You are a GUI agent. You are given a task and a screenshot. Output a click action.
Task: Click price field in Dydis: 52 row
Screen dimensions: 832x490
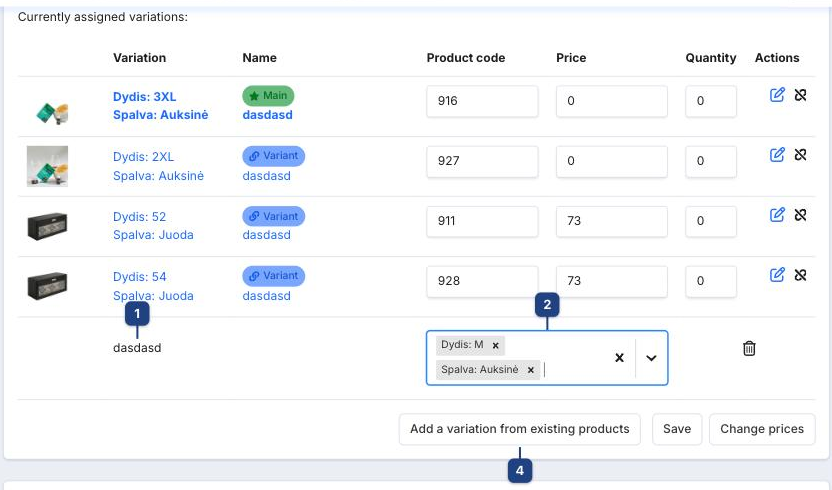click(x=611, y=221)
